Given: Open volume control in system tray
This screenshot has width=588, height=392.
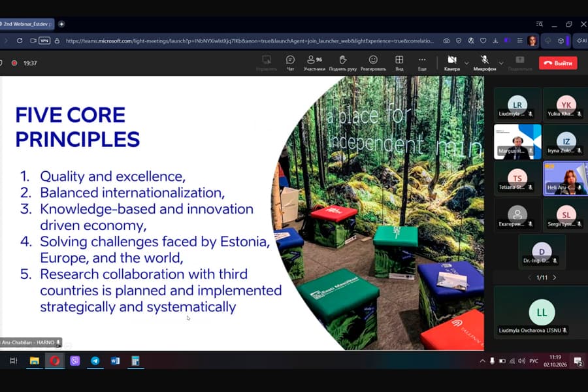Looking at the screenshot, I should pyautogui.click(x=521, y=361).
